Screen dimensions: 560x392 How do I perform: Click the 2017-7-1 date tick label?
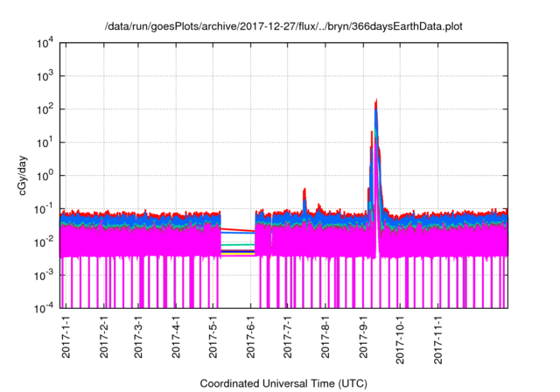click(289, 338)
